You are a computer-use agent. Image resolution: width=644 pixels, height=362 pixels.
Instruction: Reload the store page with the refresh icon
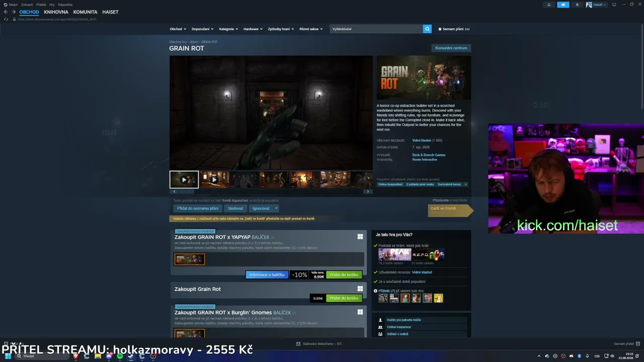6,19
